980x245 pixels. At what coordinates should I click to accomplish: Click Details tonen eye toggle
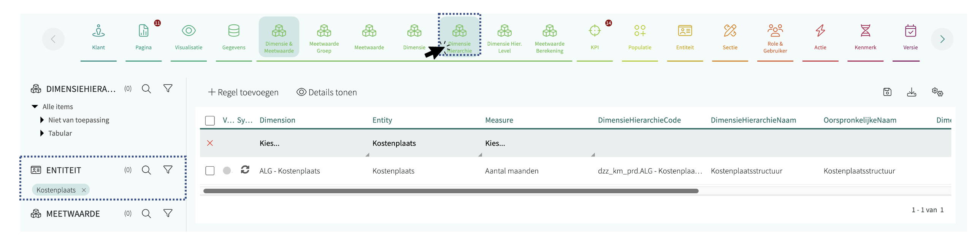(327, 92)
